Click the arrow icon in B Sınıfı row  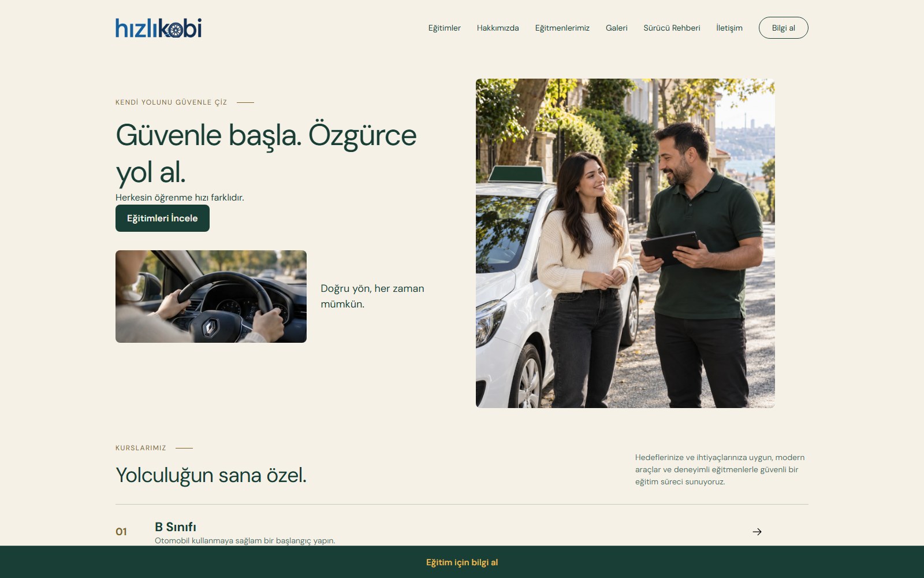coord(757,532)
